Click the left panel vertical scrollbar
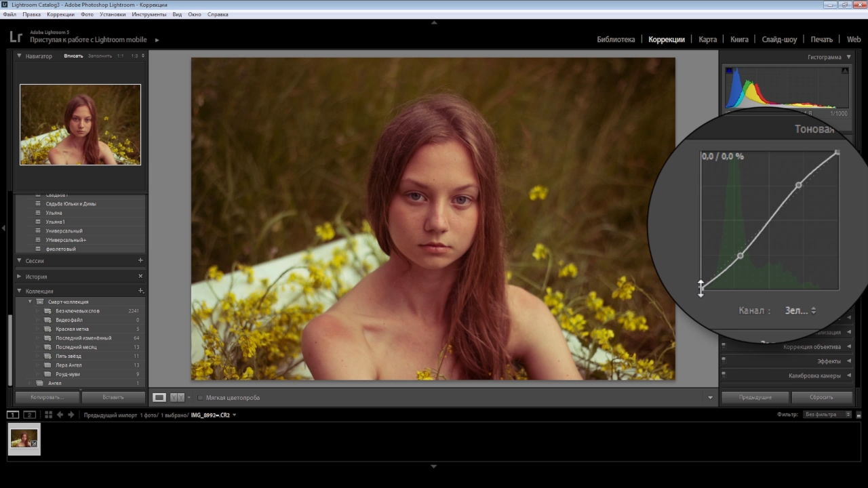Image resolution: width=868 pixels, height=488 pixels. point(10,349)
